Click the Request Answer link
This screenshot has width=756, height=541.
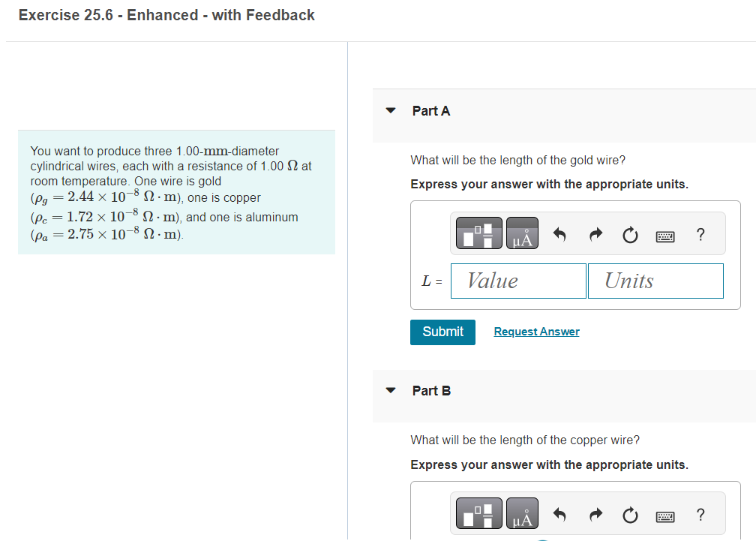point(537,332)
